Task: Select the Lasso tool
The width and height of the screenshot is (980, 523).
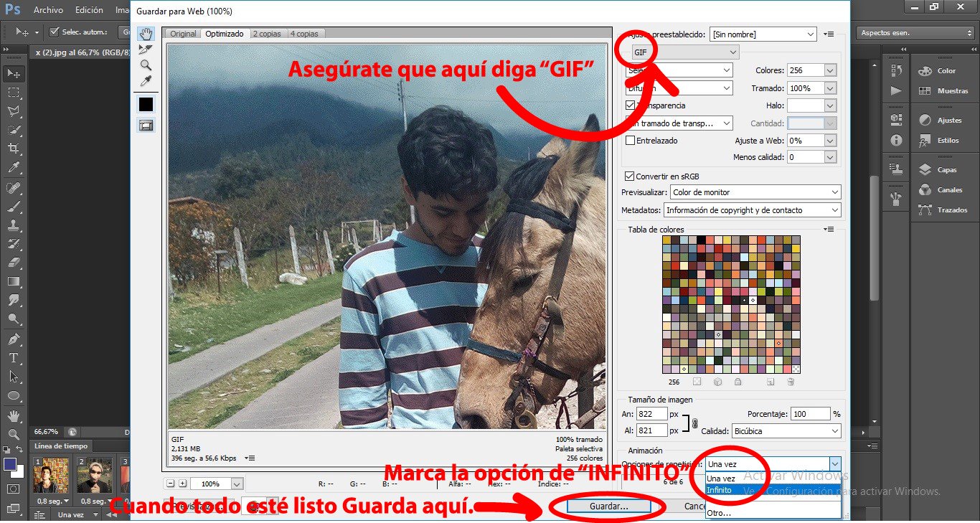Action: click(x=13, y=111)
